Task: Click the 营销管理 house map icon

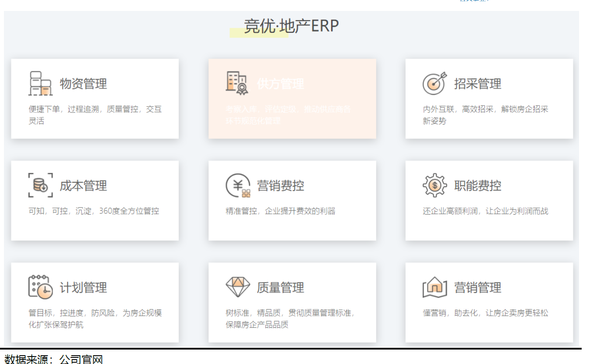Action: coord(435,287)
